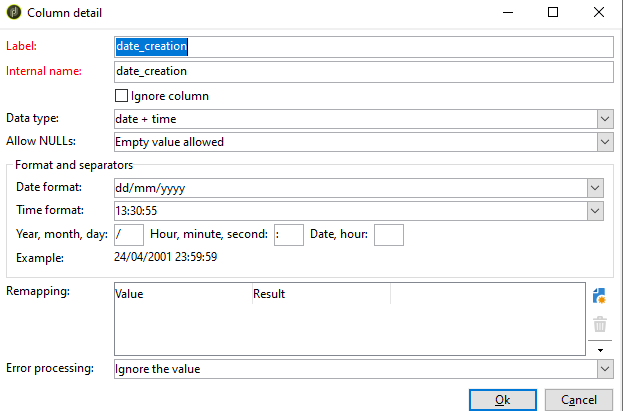Delete the selected remapping row

[x=600, y=324]
